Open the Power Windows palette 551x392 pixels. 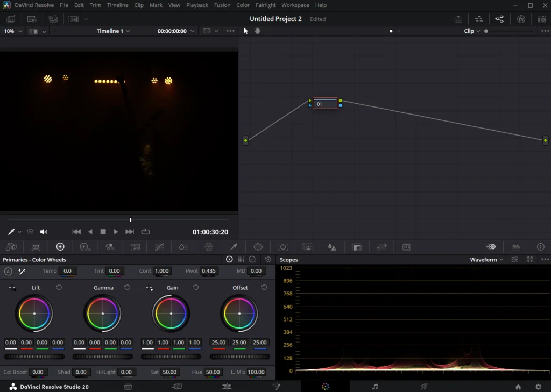(258, 247)
